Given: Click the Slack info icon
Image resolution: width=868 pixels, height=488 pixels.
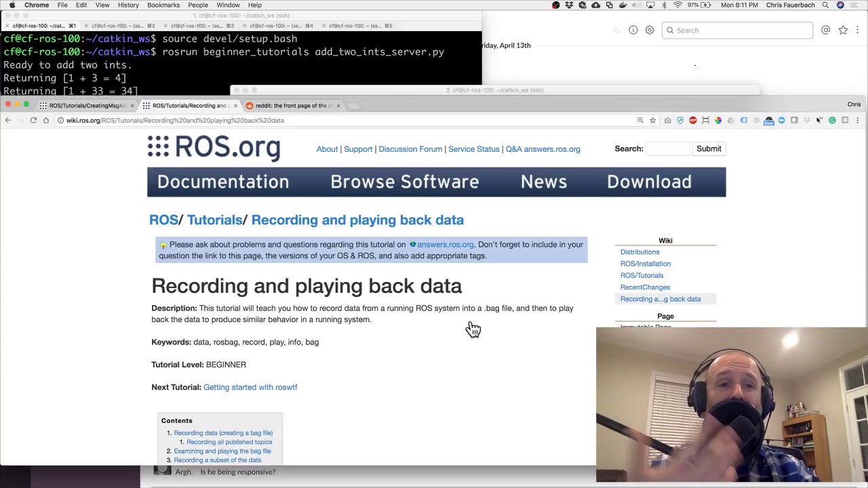Looking at the screenshot, I should tap(633, 30).
